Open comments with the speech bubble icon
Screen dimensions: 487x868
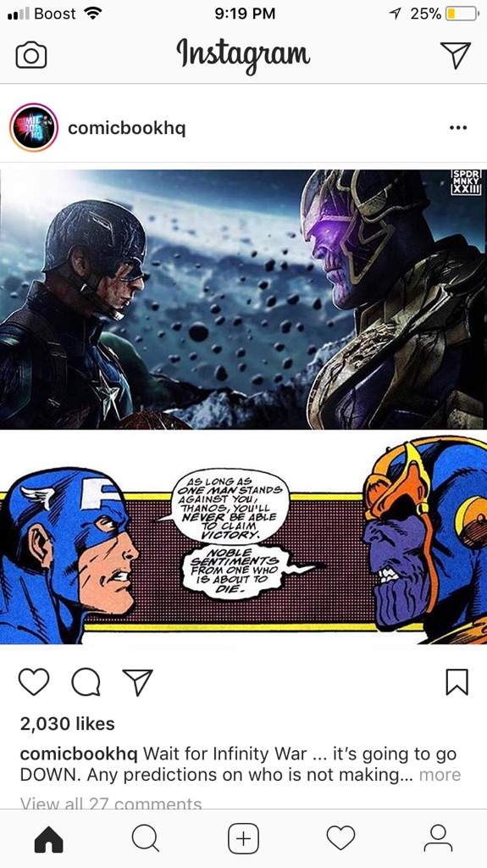pos(86,682)
